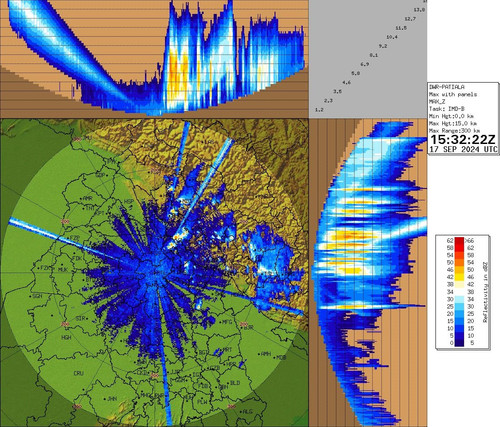Click the HSP station label on map
Image resolution: width=500 pixels, height=427 pixels.
point(128,201)
